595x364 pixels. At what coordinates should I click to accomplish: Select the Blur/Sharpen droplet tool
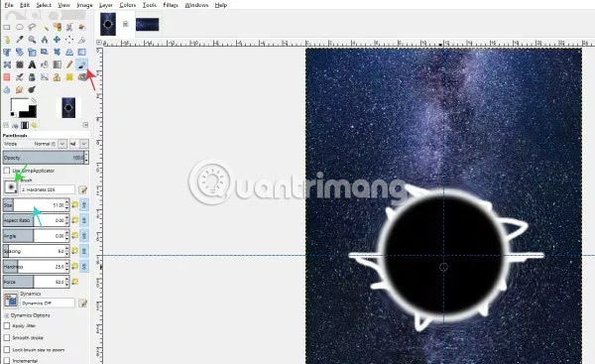(7, 89)
